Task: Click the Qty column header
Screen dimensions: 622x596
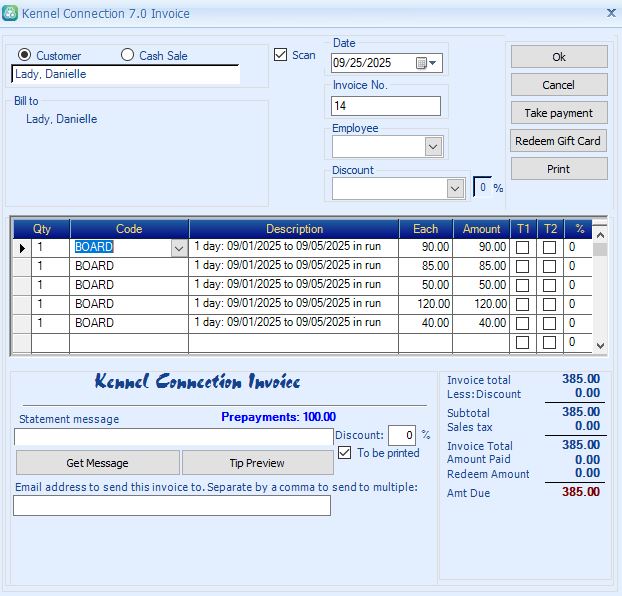Action: click(x=42, y=229)
